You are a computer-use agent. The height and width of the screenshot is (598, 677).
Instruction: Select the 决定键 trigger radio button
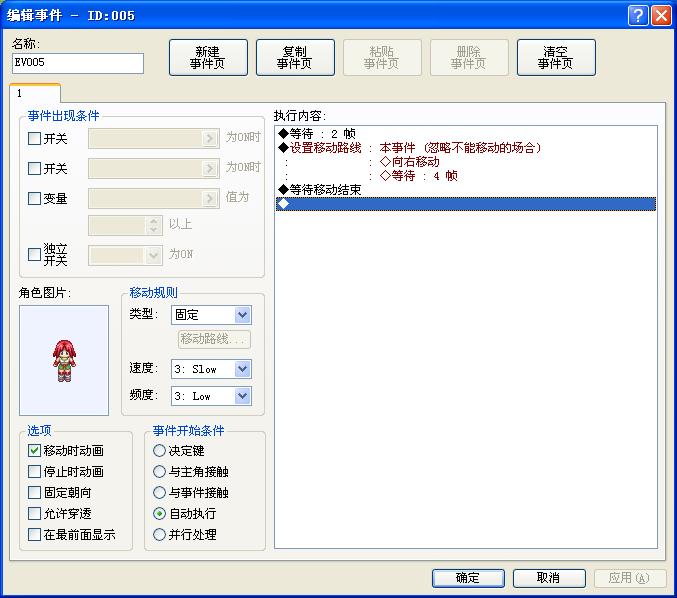tap(159, 451)
